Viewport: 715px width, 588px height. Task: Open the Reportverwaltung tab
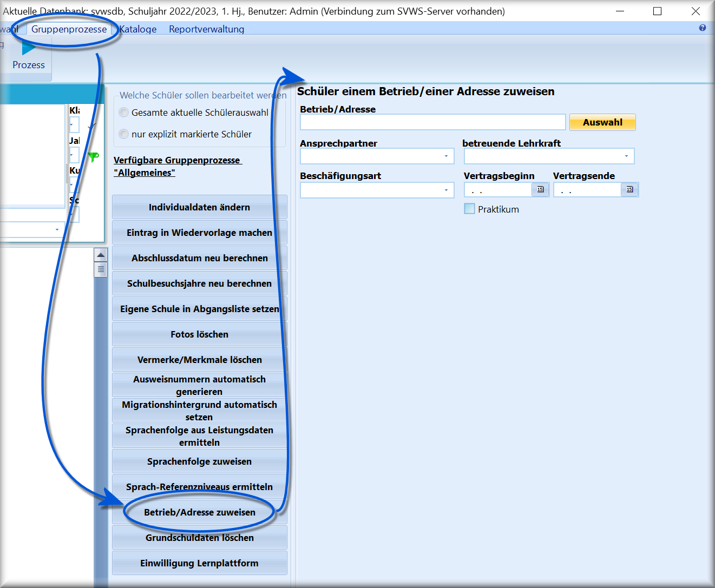pos(206,29)
